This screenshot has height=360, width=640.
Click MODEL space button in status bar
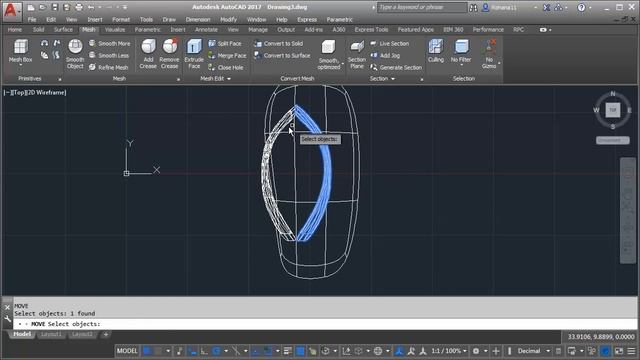(x=127, y=351)
